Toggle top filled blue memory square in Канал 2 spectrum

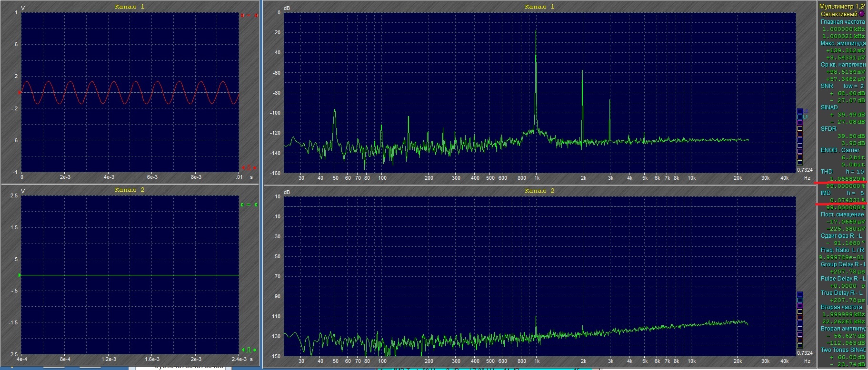800,294
